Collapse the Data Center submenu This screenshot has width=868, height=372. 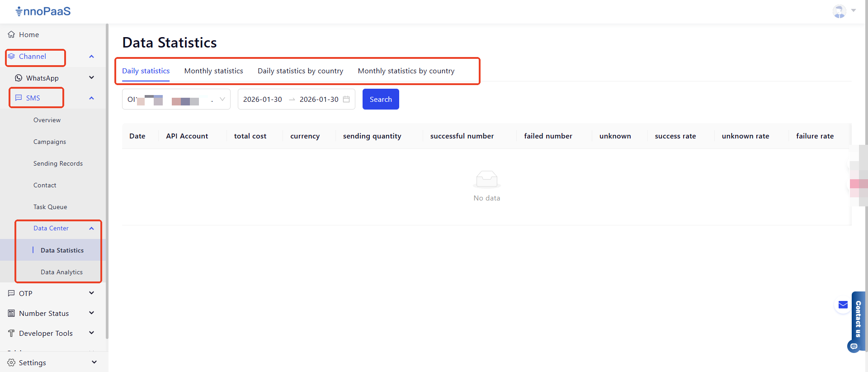91,229
